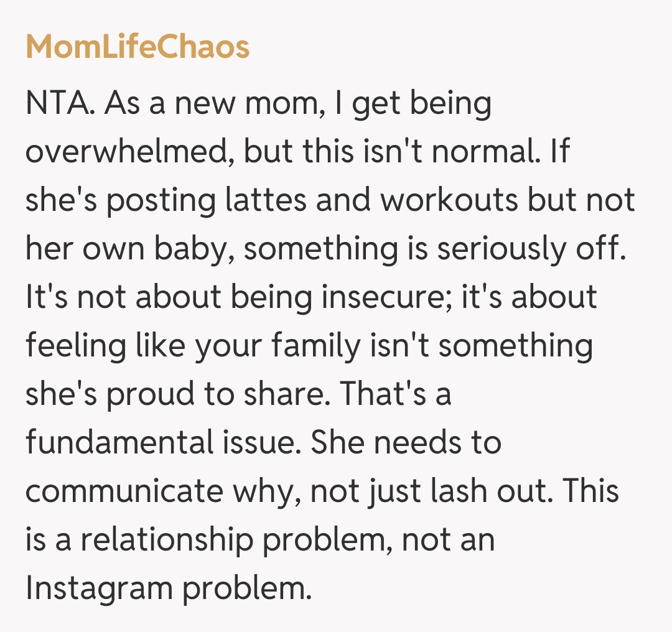
Task: Click the 'NTA.' verdict at comment start
Action: (60, 103)
